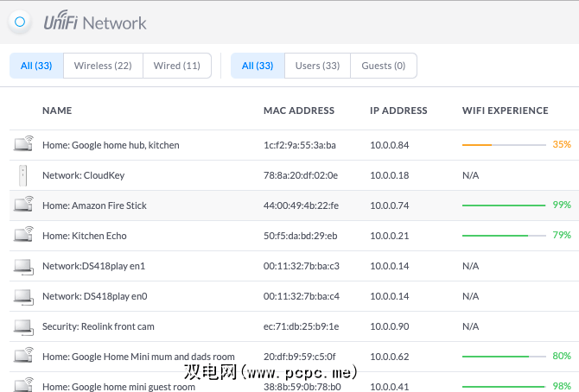Click the wireless icon beside Amazon Fire Stick
This screenshot has width=579, height=392.
point(23,204)
